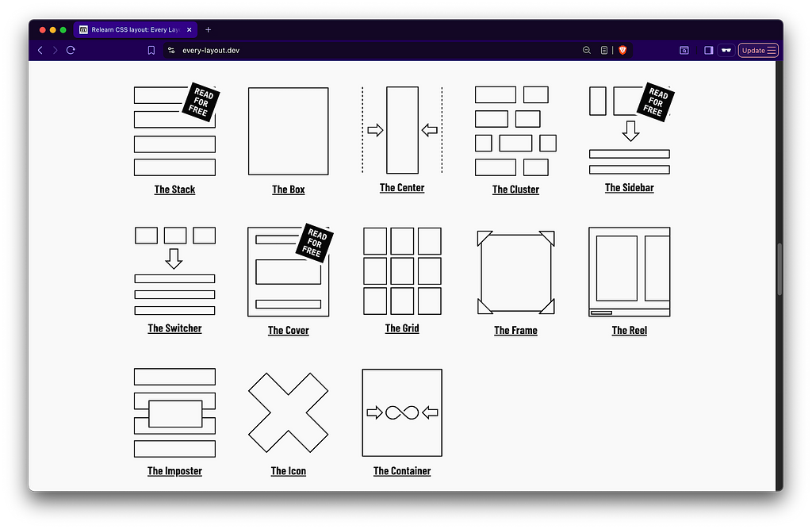Image resolution: width=812 pixels, height=529 pixels.
Task: Toggle the browser sidebar panel icon
Action: pos(708,50)
